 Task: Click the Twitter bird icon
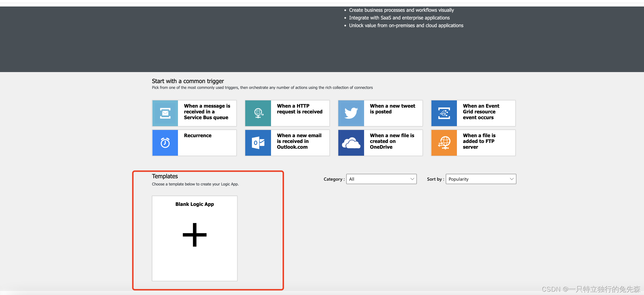(x=351, y=113)
